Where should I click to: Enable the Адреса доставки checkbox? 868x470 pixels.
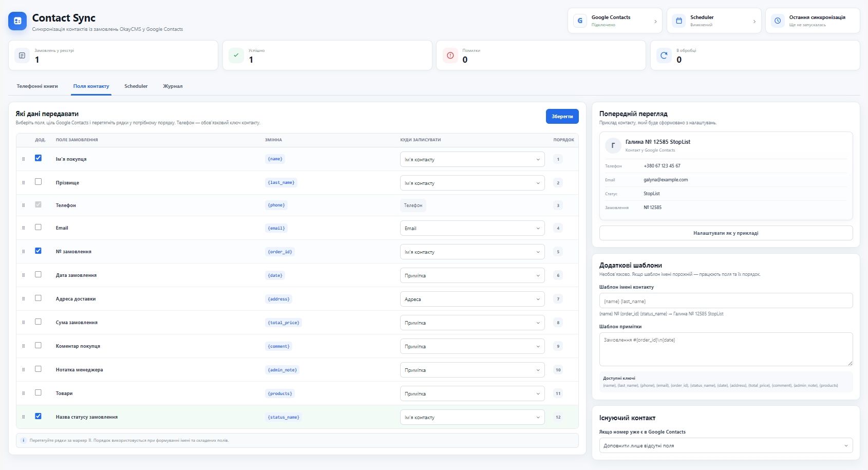click(x=38, y=298)
